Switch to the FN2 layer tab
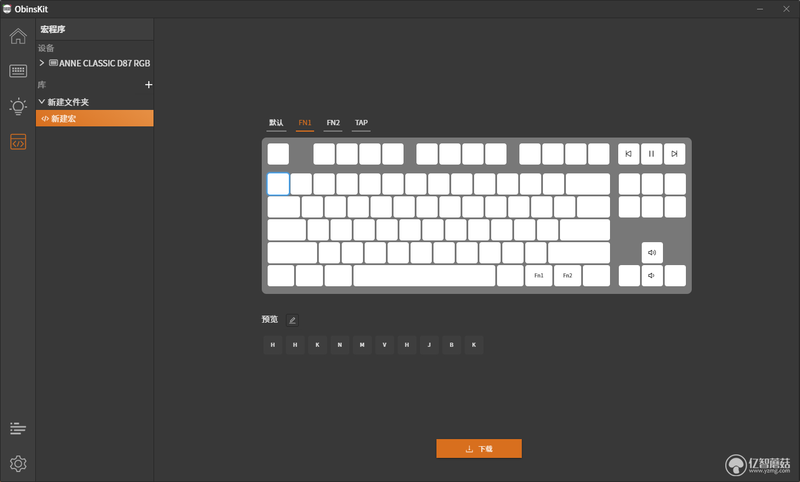 333,123
